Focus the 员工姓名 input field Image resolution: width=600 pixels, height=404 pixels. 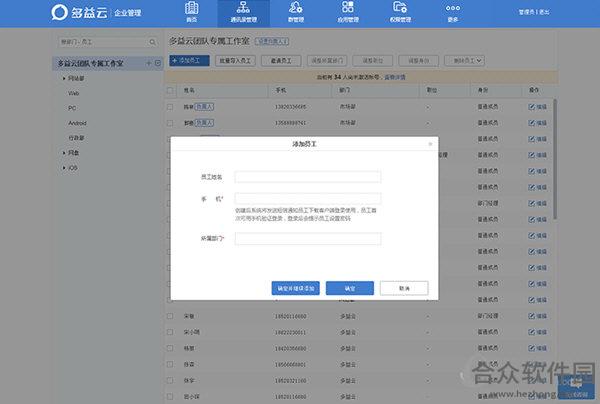point(308,177)
